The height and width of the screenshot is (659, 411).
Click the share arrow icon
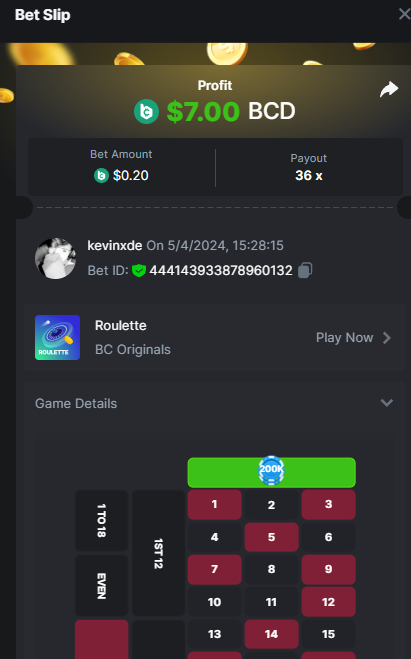pyautogui.click(x=389, y=89)
